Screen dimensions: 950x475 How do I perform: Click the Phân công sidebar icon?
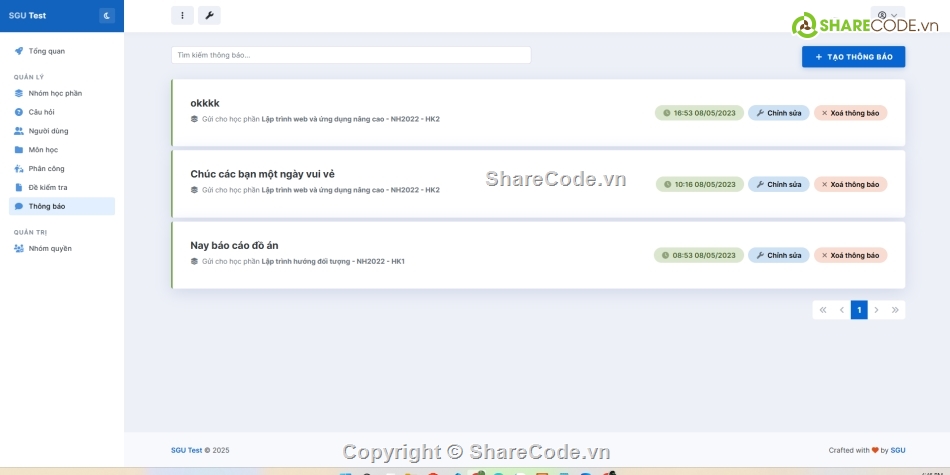19,169
